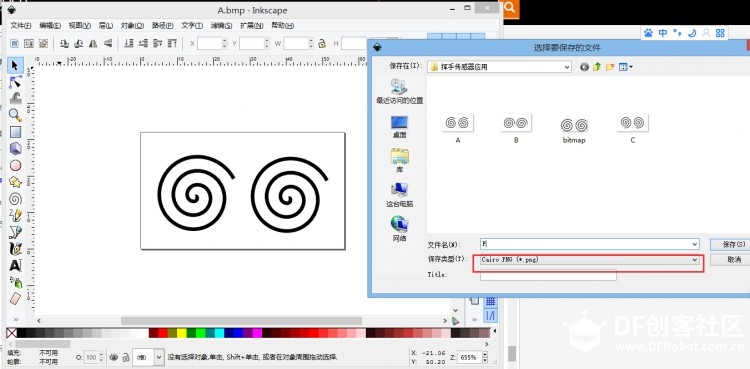
Task: Toggle grid snapping in snap bar
Action: tap(490, 302)
